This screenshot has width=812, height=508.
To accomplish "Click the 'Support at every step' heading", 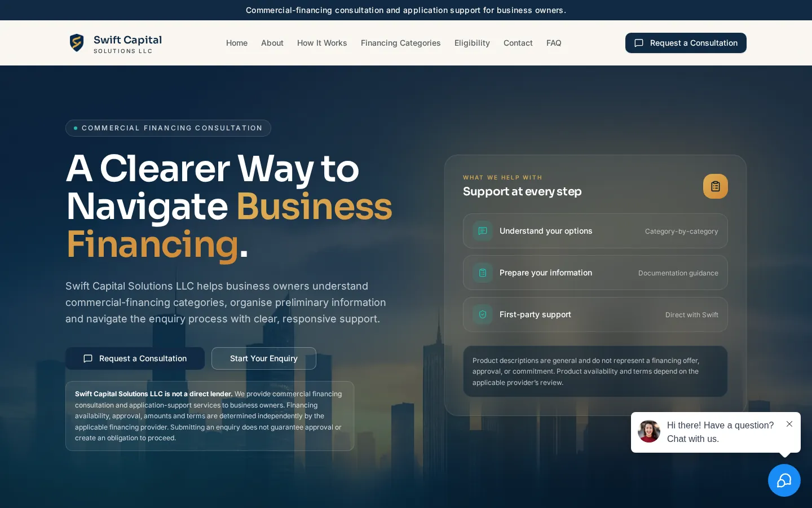I will click(522, 191).
